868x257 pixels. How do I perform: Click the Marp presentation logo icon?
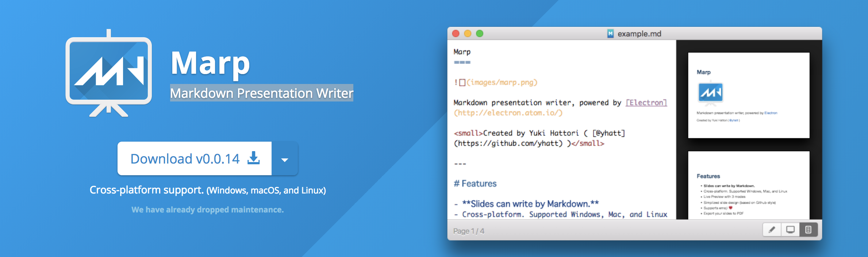(x=109, y=73)
